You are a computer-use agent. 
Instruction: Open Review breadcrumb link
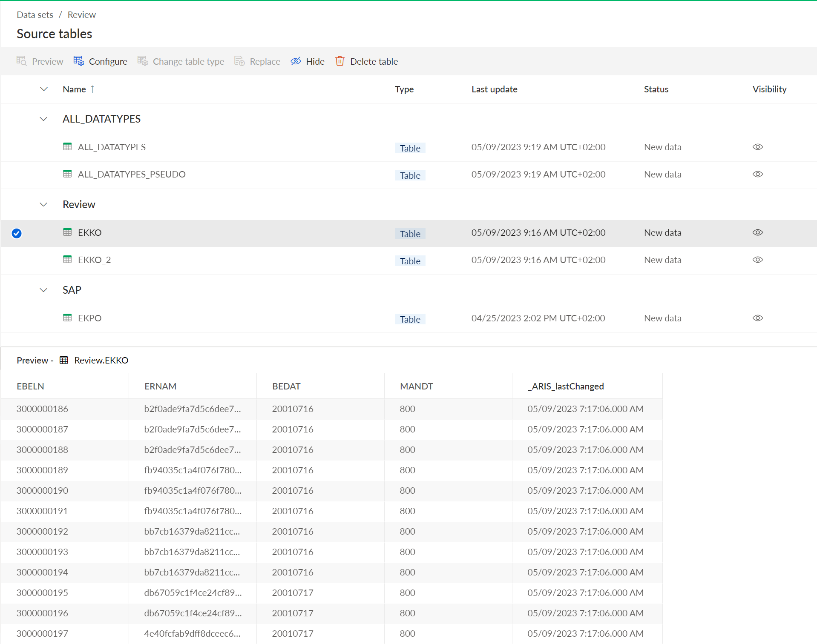[x=81, y=14]
